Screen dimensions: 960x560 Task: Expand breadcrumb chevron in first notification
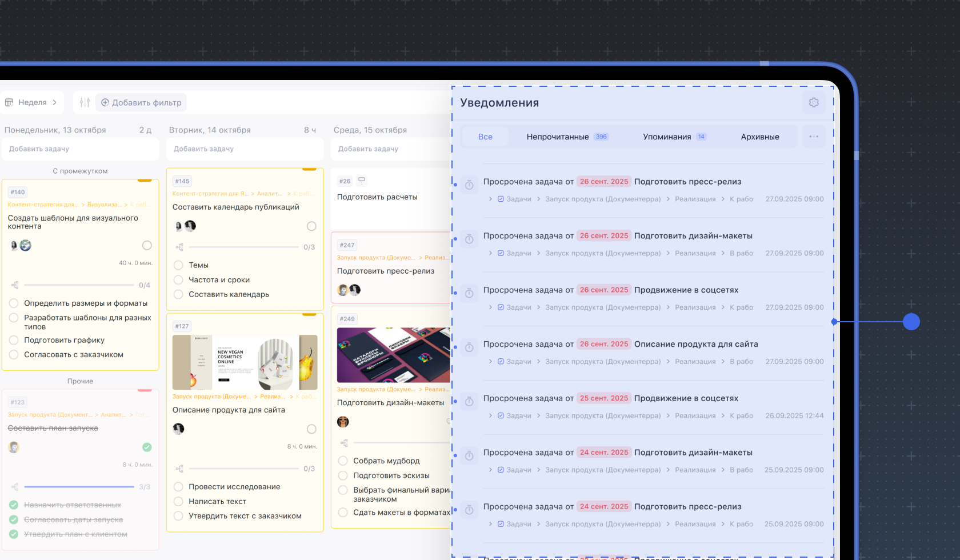coord(490,199)
